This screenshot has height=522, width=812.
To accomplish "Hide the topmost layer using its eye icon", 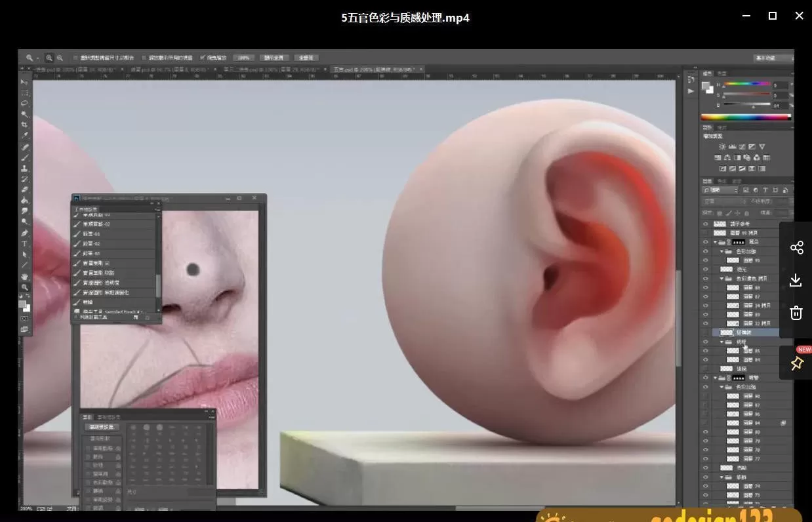I will (x=706, y=224).
